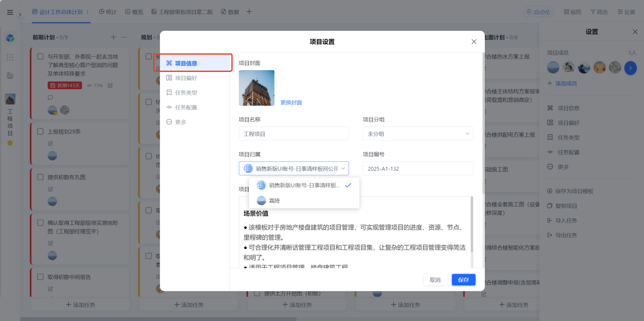Check the 确认取得工程部现场实测地形图 task checkbox
Screen dimensions: 644x321
[41, 223]
